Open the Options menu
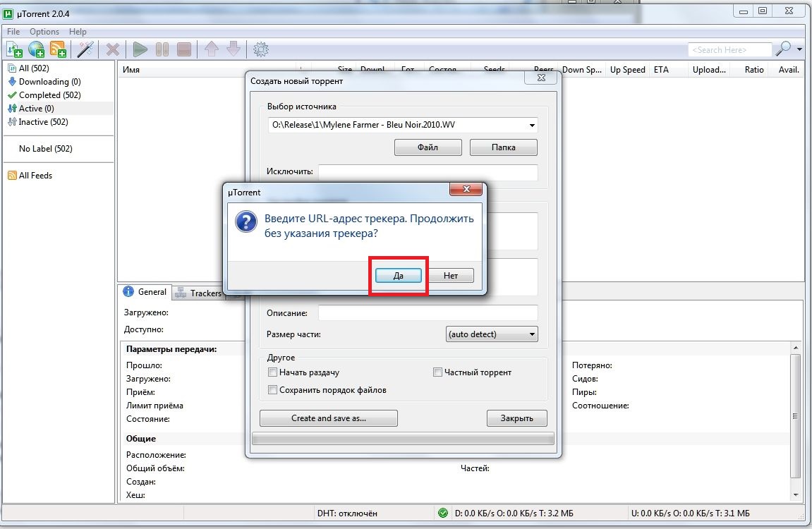812x529 pixels. pos(44,32)
